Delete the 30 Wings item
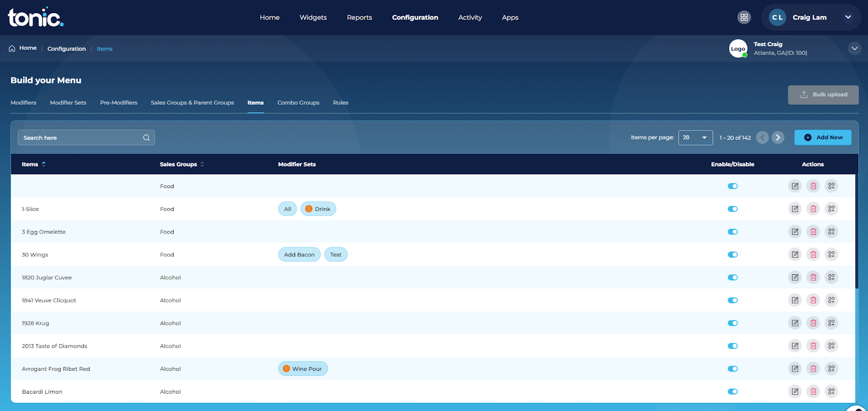The image size is (868, 411). [x=813, y=254]
